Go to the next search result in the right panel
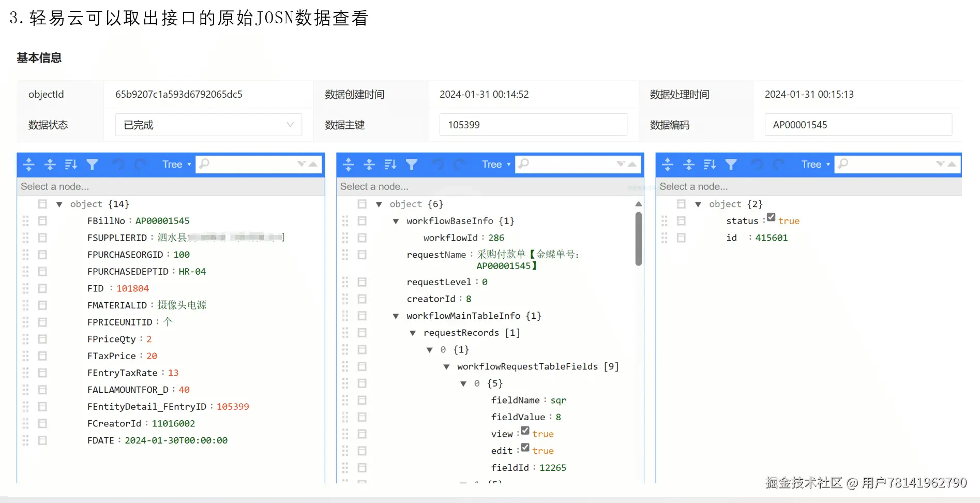980x503 pixels. (x=941, y=164)
